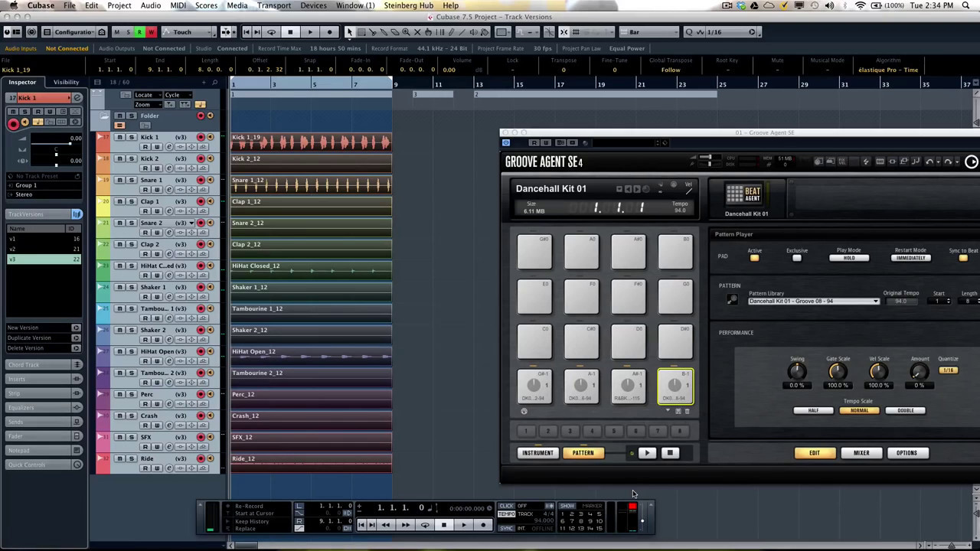The image size is (980, 551).
Task: Toggle global Write automation W button
Action: pos(151,32)
